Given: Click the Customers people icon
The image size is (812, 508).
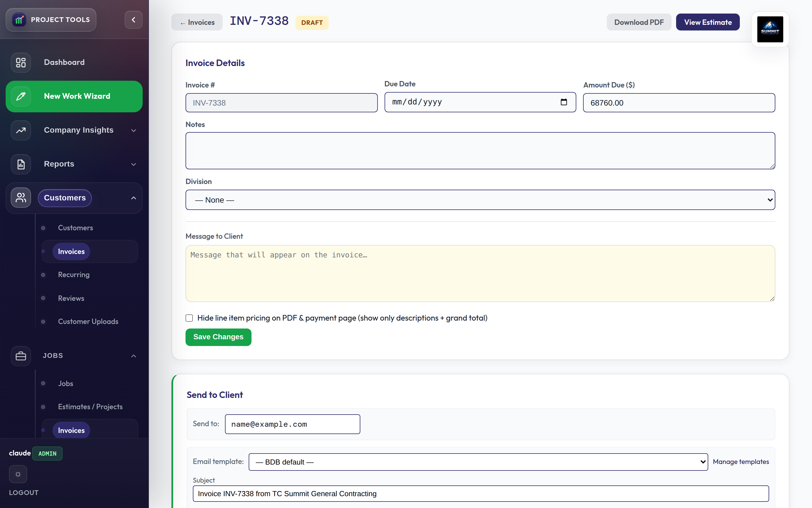Looking at the screenshot, I should tap(21, 198).
